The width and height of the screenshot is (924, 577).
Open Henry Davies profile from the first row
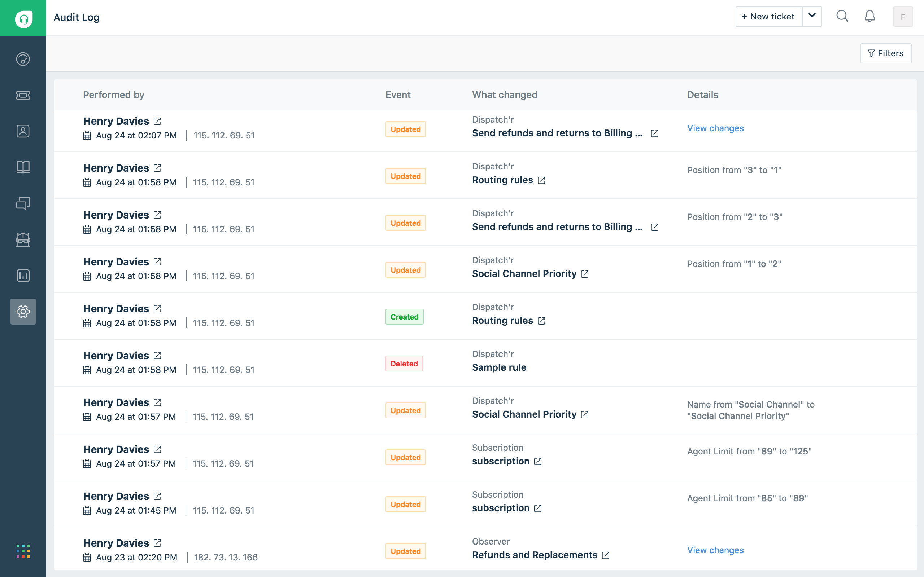[x=116, y=121]
